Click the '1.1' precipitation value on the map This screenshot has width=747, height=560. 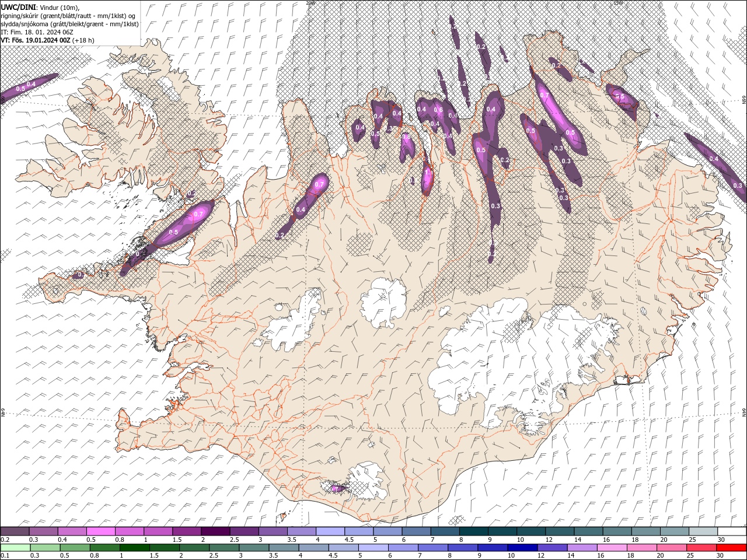coord(428,173)
